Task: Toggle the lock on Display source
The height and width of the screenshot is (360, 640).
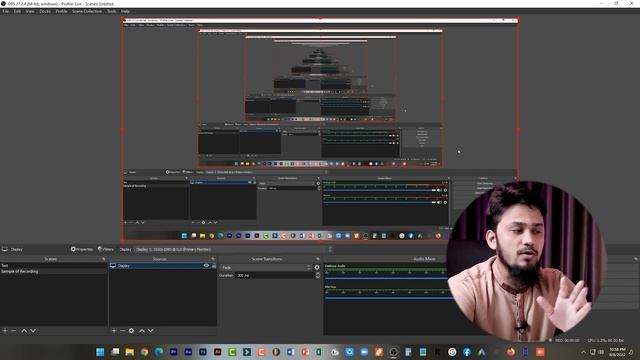Action: (x=213, y=266)
